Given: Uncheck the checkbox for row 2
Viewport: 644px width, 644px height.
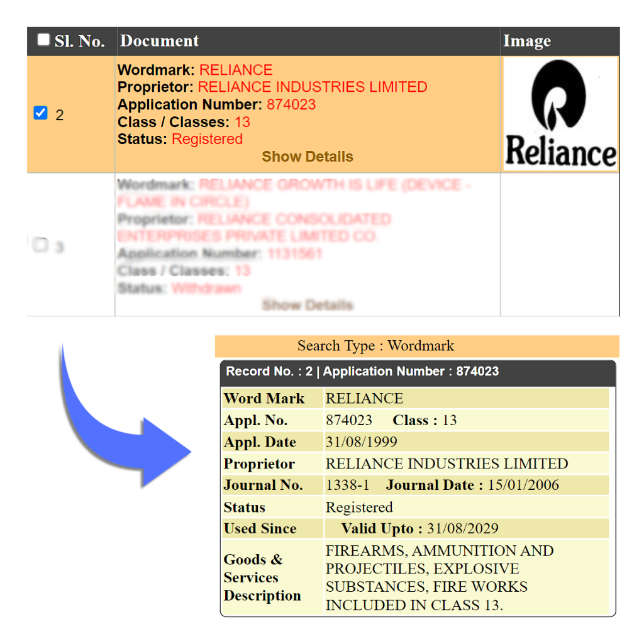Looking at the screenshot, I should [40, 113].
